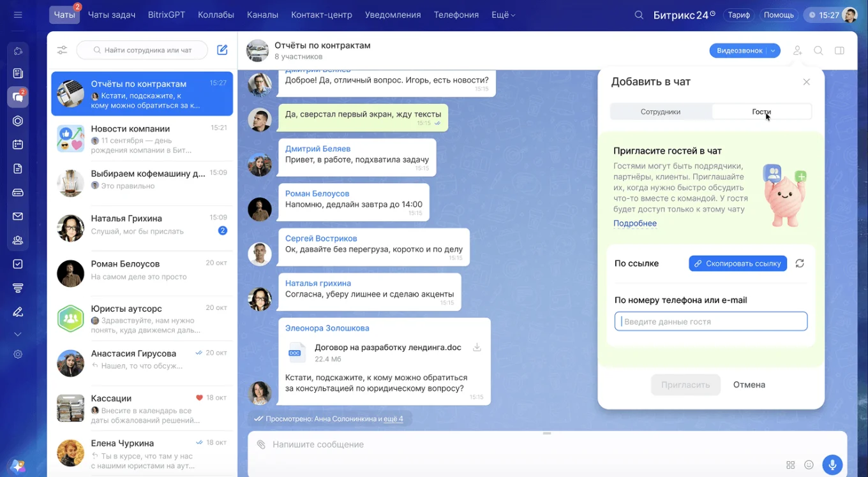Click Отмена in the dialog
The height and width of the screenshot is (477, 868).
pos(749,385)
